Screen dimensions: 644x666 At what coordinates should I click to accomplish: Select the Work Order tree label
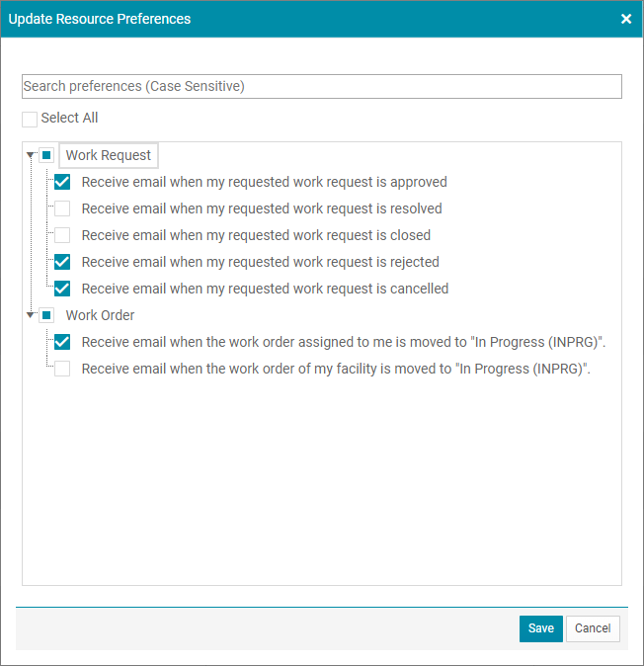100,315
